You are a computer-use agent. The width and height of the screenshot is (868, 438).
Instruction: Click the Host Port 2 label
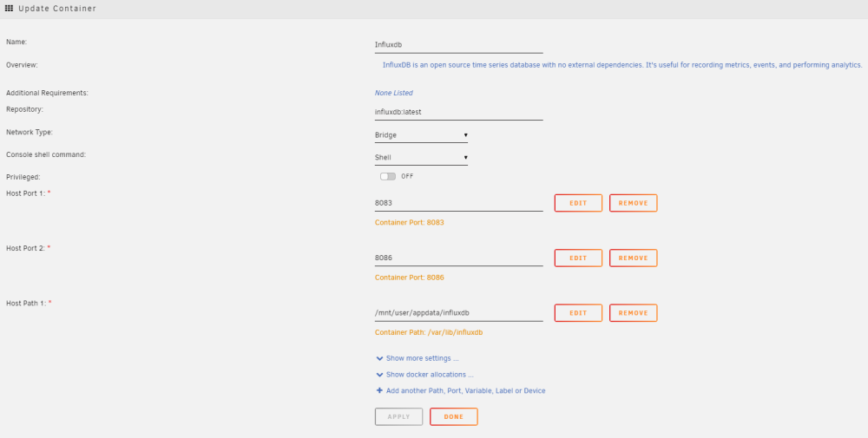point(25,248)
